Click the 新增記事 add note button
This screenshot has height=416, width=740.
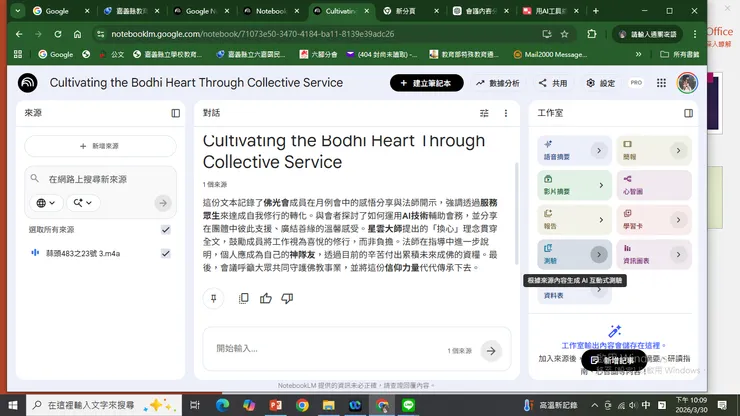click(614, 360)
